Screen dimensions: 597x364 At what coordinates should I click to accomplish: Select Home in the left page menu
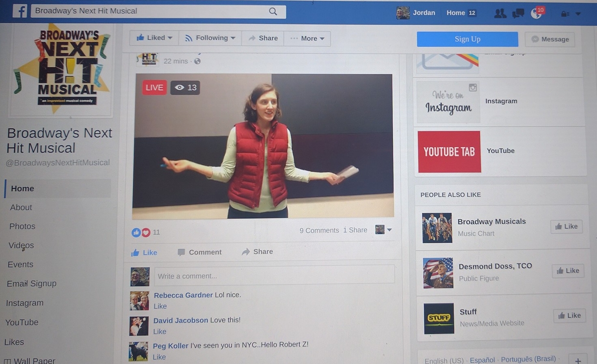coord(58,188)
